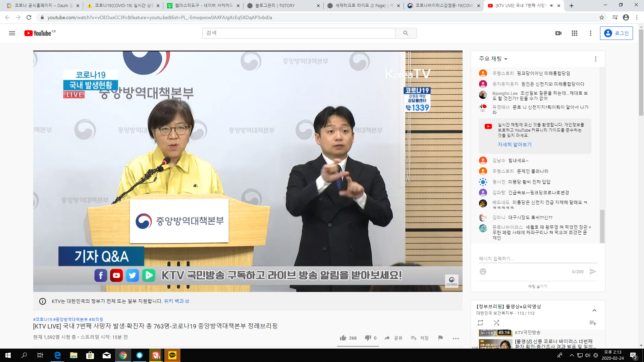Open the chat options three-dot menu
Viewport: 644px width, 362px height.
point(595,59)
